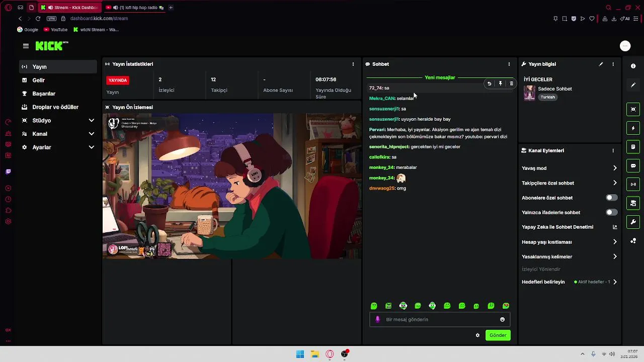Select Yayın in left sidebar
This screenshot has height=362, width=644.
tap(58, 67)
